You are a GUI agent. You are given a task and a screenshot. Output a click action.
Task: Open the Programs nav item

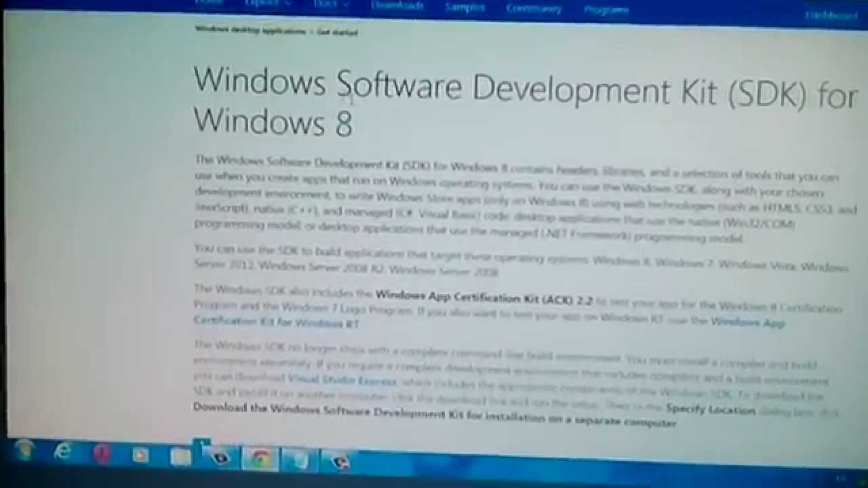click(x=606, y=9)
